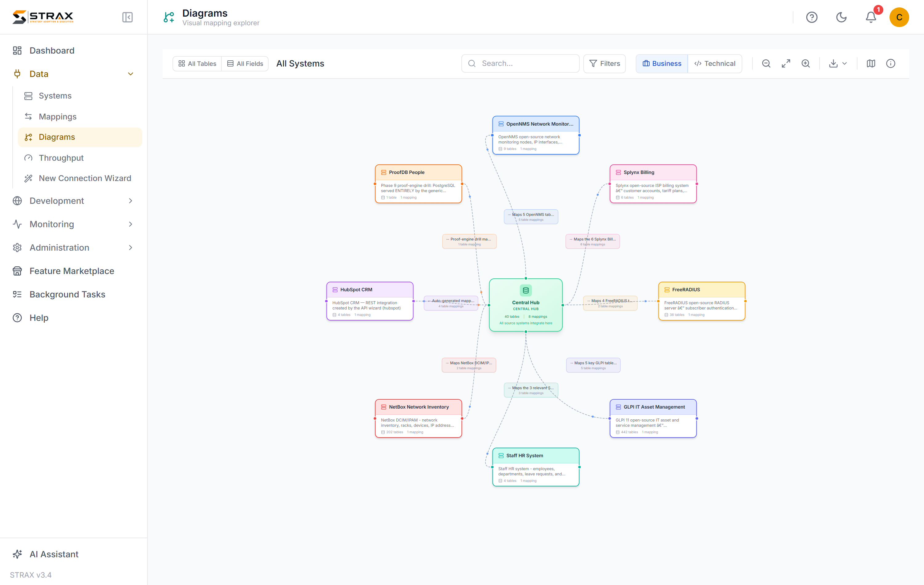Click Central Hub '8 mappings' text

click(537, 317)
